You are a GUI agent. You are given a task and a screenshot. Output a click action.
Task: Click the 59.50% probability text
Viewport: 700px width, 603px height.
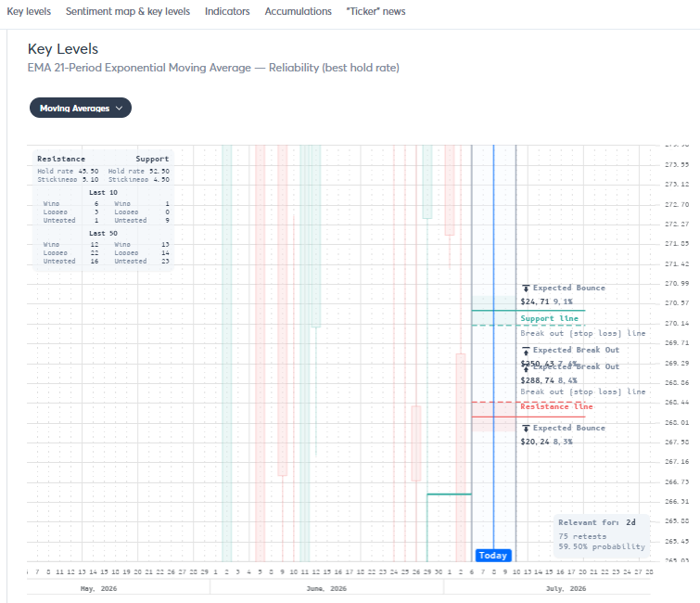point(602,546)
